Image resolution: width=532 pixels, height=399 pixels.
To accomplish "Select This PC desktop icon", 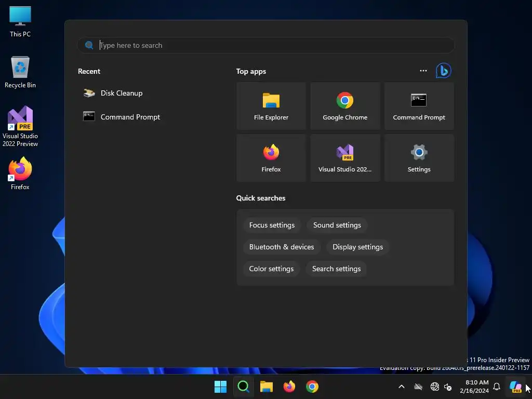I will [x=20, y=22].
